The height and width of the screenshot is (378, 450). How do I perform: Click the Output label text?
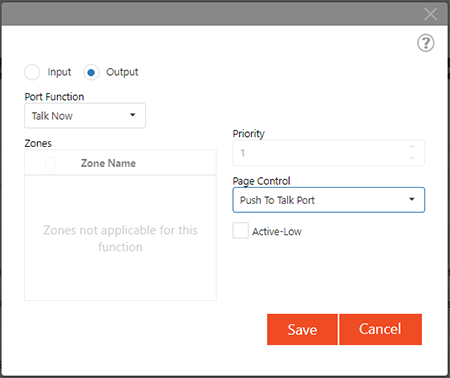[x=122, y=72]
